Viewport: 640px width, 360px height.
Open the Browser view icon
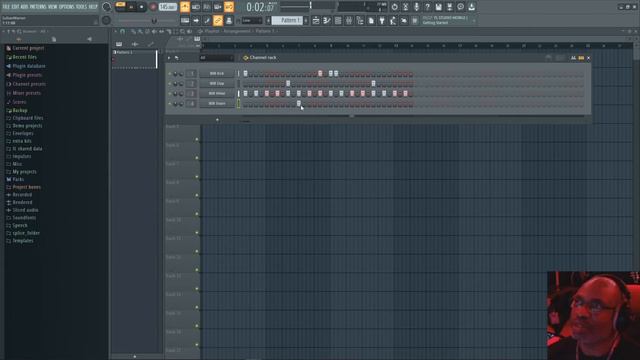pos(360,20)
